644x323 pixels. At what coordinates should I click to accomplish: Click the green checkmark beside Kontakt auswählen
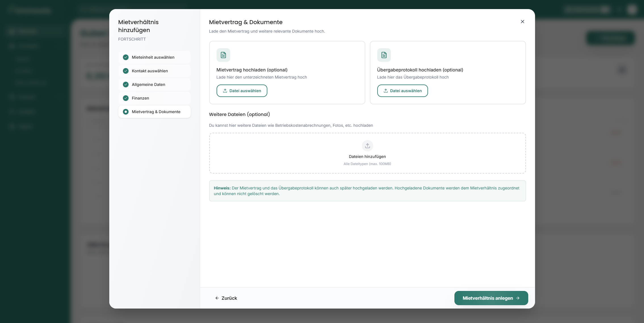tap(126, 71)
